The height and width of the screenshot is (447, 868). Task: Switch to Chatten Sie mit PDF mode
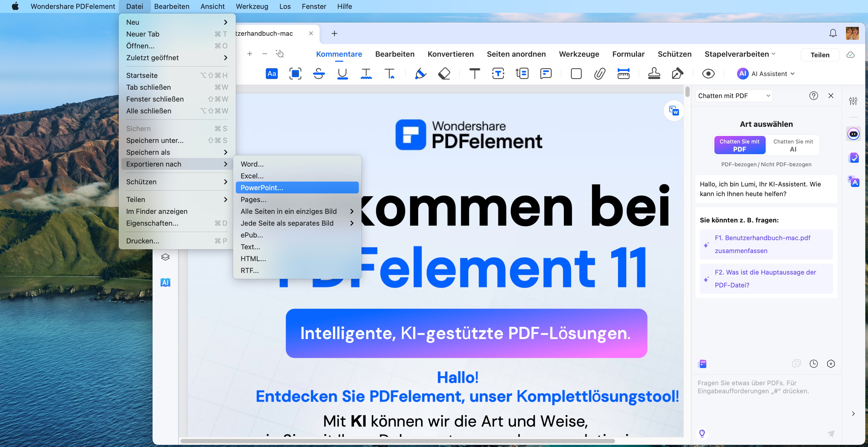[x=739, y=145]
